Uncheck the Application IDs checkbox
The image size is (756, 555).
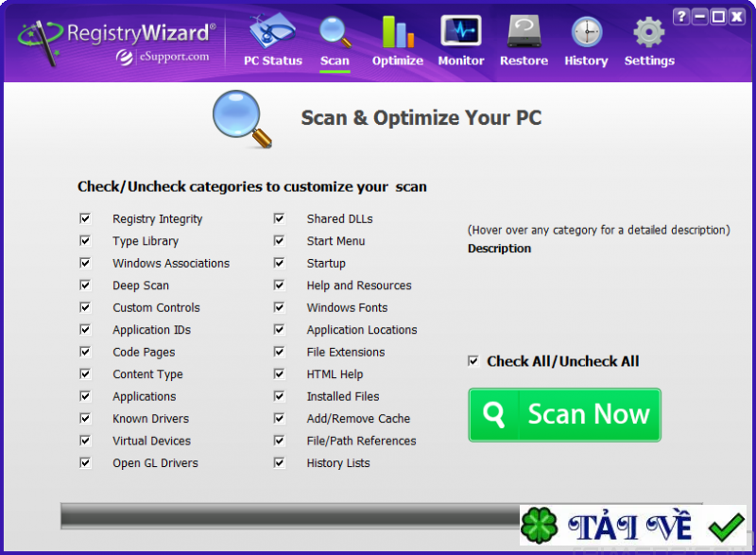85,329
